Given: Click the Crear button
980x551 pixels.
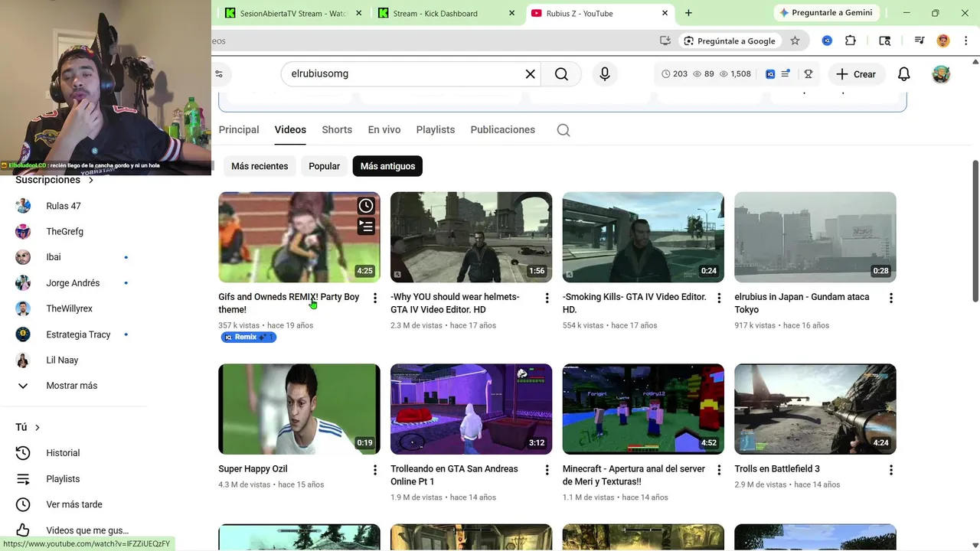Looking at the screenshot, I should pyautogui.click(x=856, y=74).
